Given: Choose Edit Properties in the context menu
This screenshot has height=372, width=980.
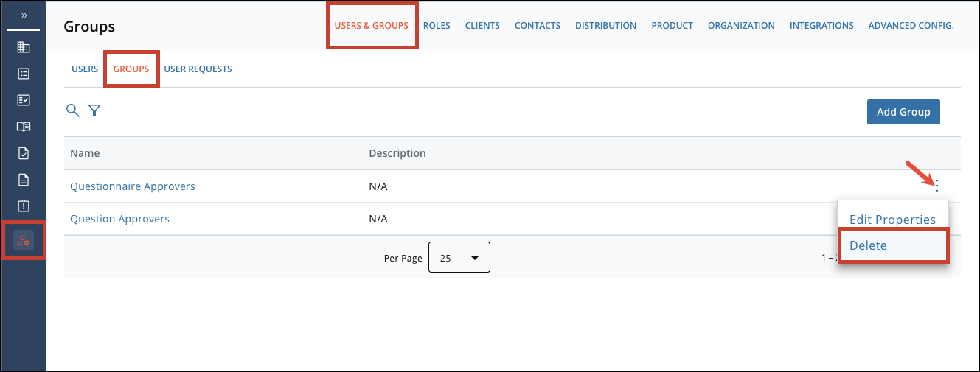Looking at the screenshot, I should (892, 220).
